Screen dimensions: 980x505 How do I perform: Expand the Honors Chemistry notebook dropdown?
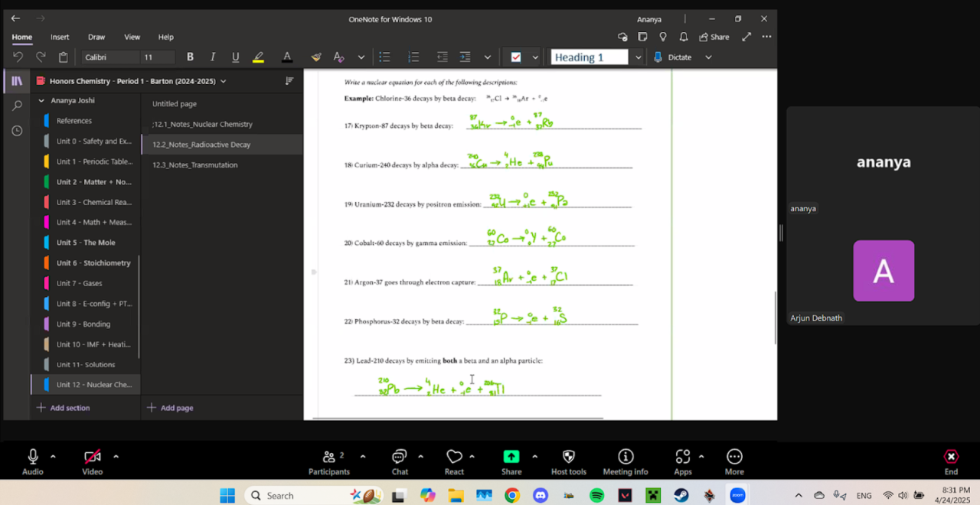tap(223, 81)
